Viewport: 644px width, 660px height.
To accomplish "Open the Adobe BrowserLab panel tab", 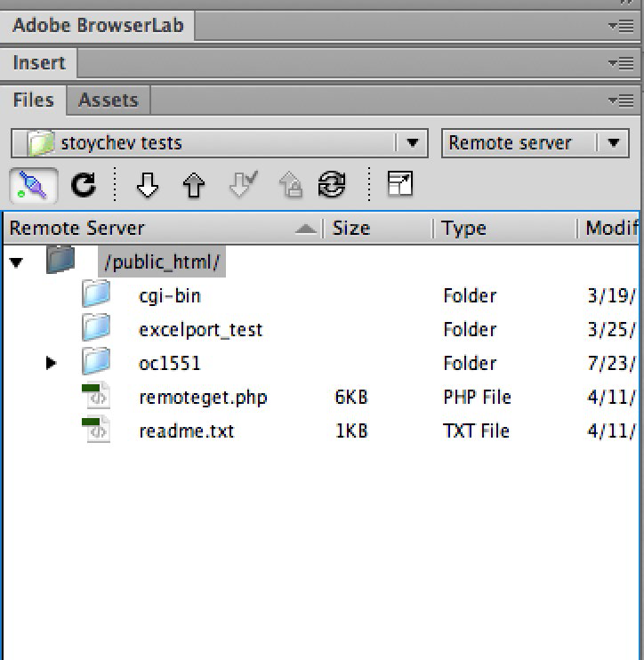I will click(98, 26).
